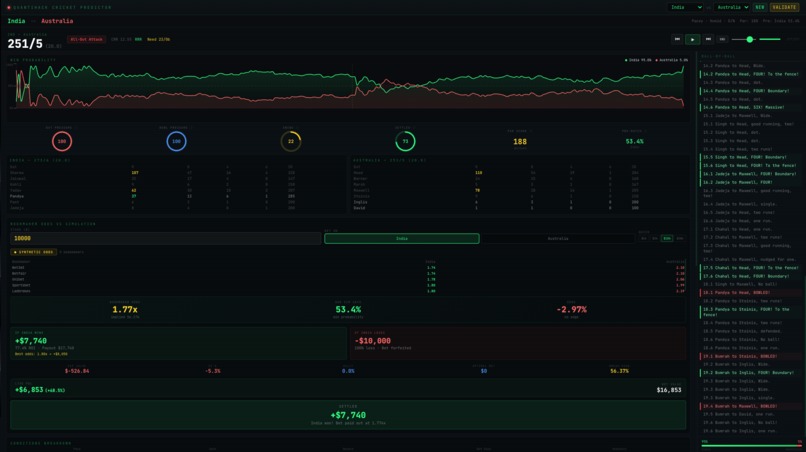This screenshot has height=452, width=806.
Task: Click "17.5 Chahal to Maxwell, FOUR! To the fence!"
Action: coord(750,268)
